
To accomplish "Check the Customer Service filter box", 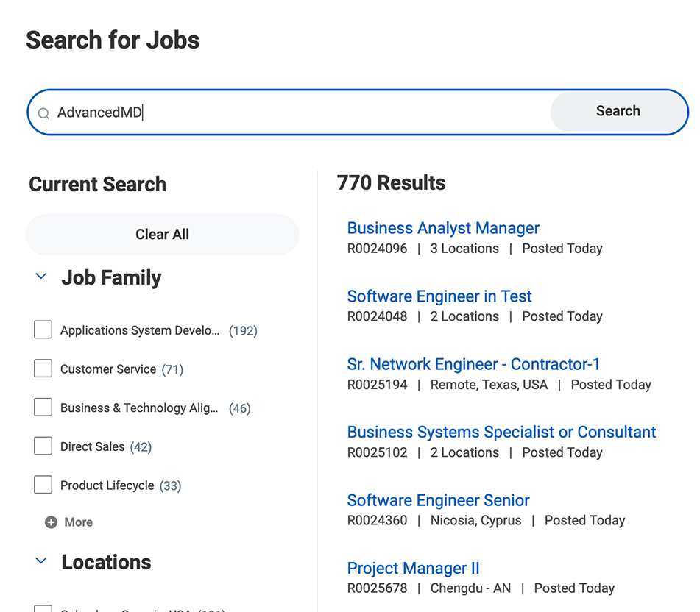I will click(x=43, y=369).
